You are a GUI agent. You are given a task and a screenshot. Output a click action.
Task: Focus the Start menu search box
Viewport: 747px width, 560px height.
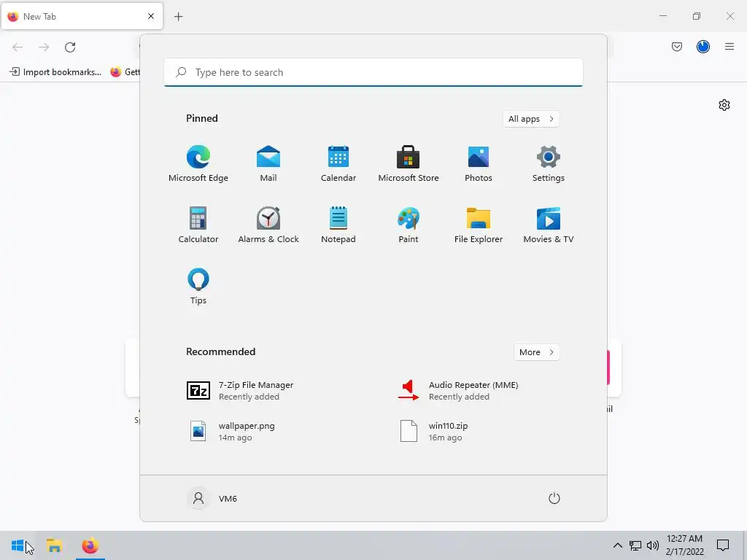coord(373,72)
